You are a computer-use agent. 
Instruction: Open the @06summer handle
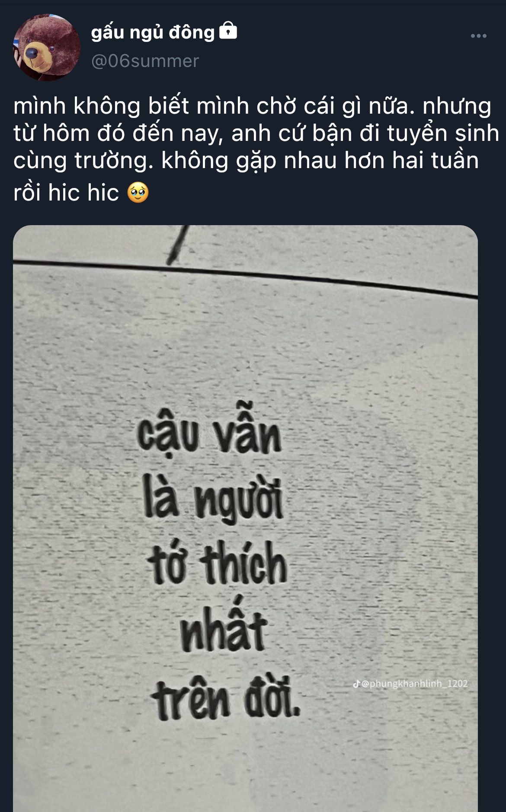145,61
